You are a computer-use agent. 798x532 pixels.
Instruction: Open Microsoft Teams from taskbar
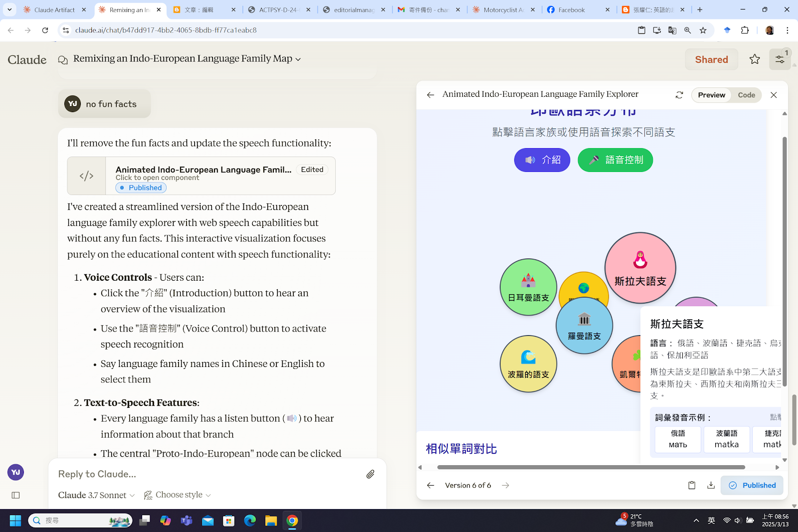click(187, 521)
